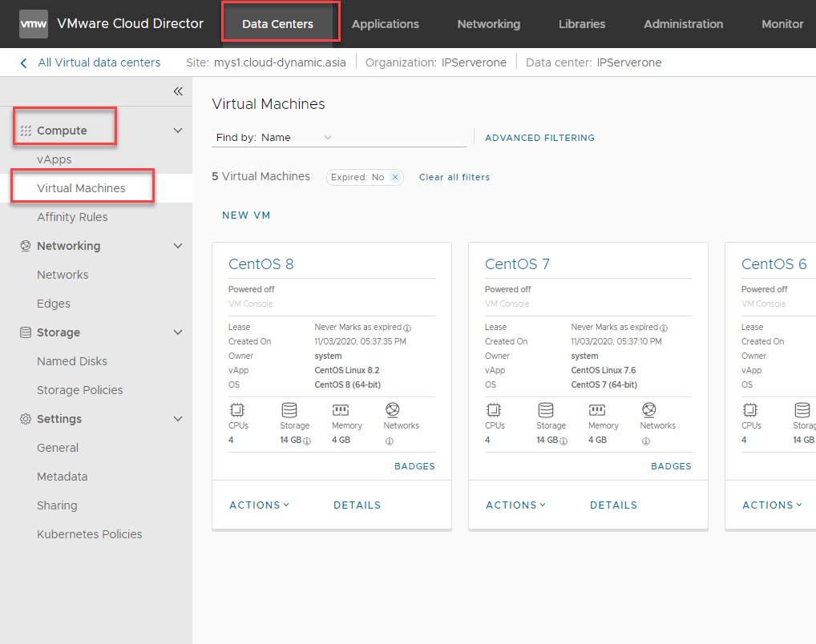Open CentOS 8 DETAILS
Screen dimensions: 816x644
[357, 505]
